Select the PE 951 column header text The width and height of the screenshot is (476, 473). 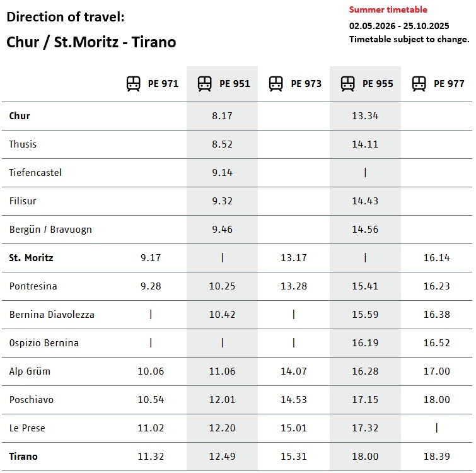tap(235, 83)
